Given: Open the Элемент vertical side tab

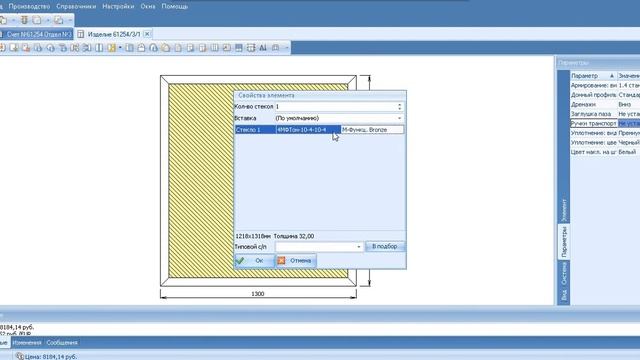Looking at the screenshot, I should pyautogui.click(x=564, y=210).
